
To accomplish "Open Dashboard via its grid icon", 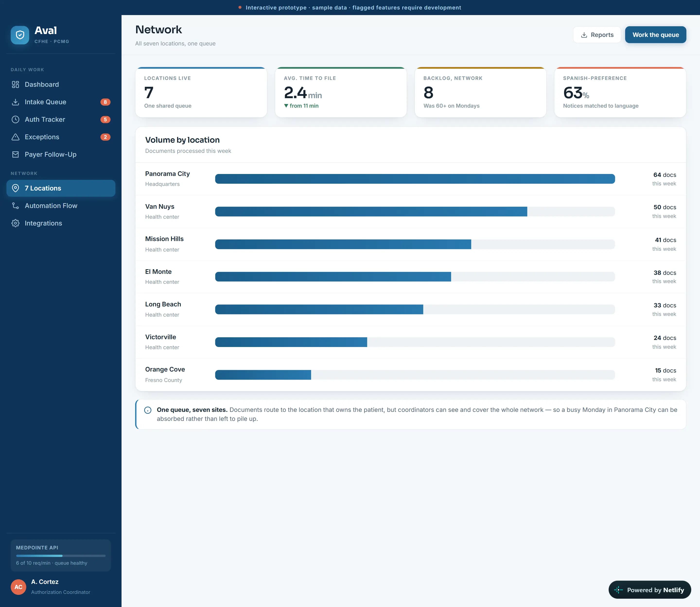I will pos(15,84).
